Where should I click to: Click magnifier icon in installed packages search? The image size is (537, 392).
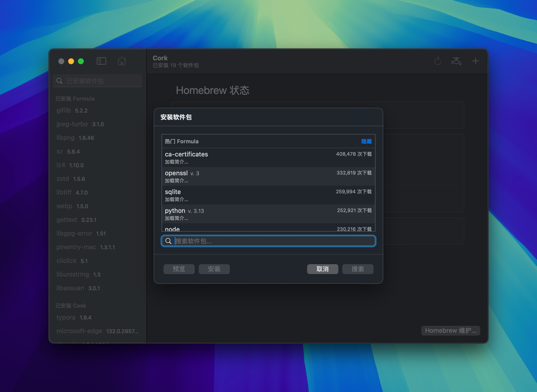pyautogui.click(x=60, y=81)
